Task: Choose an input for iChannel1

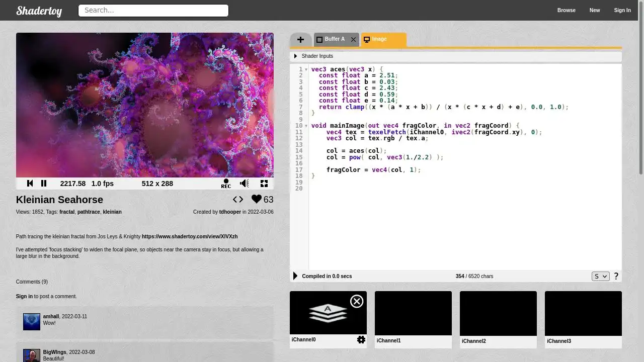Action: pyautogui.click(x=413, y=313)
